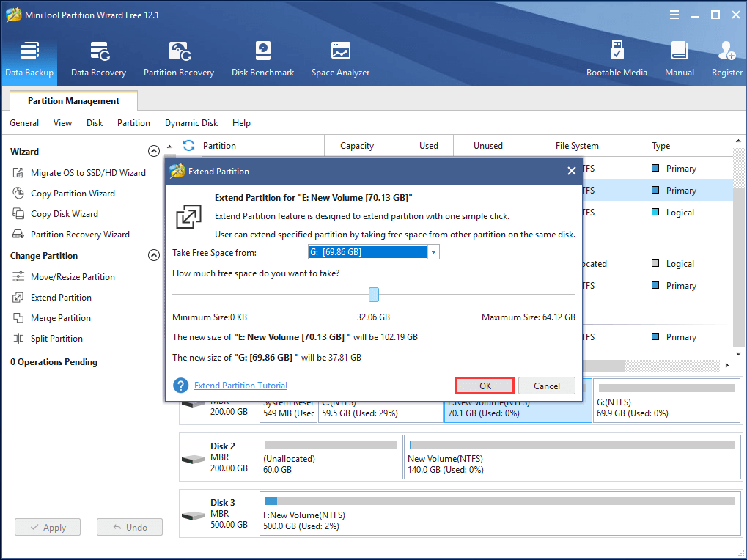Open the Manual
747x560 pixels.
point(679,59)
